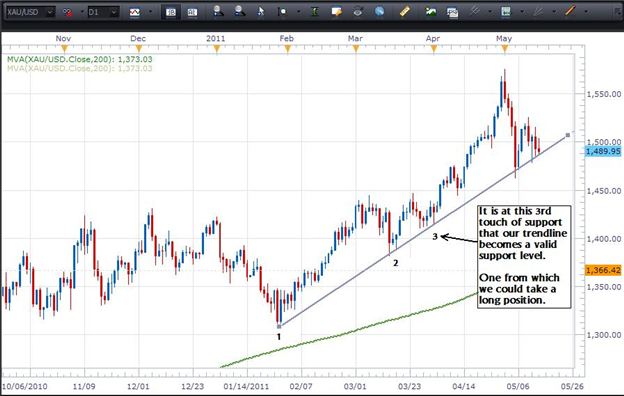
Task: Toggle the eye visibility icon
Action: 358,12
